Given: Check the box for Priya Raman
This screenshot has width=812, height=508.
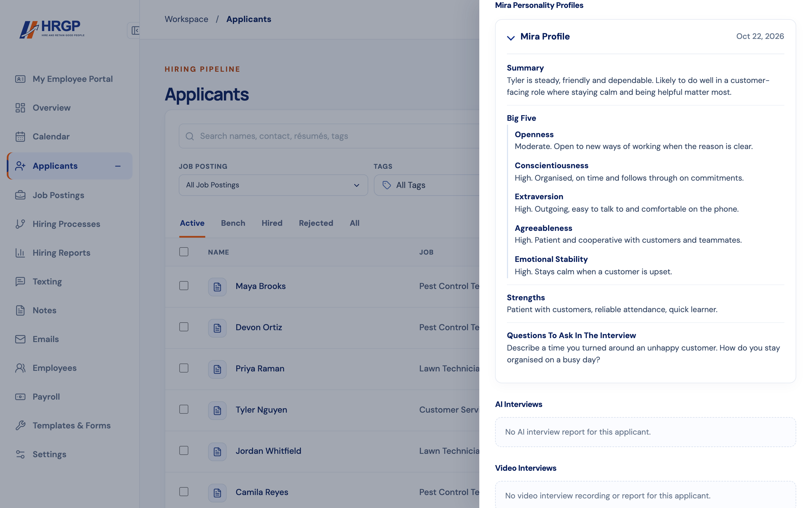Looking at the screenshot, I should click(x=184, y=368).
